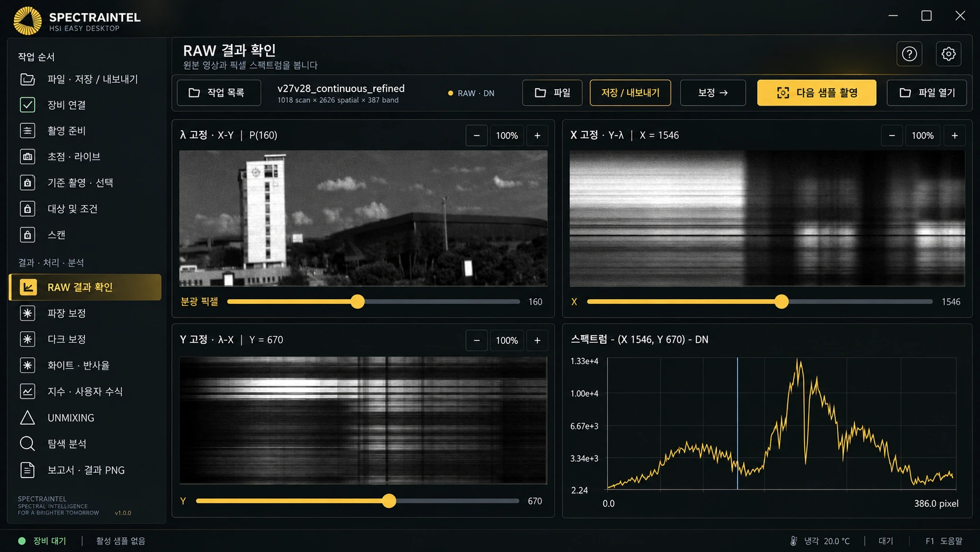Click the chart icon for RAW 결과 확인
The width and height of the screenshot is (980, 552).
[28, 287]
